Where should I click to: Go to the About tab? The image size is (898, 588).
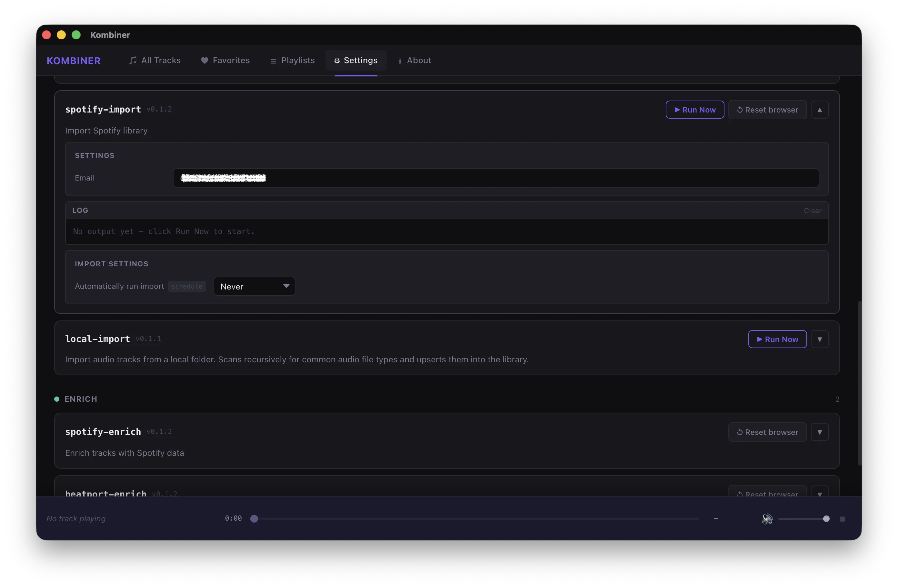tap(415, 60)
